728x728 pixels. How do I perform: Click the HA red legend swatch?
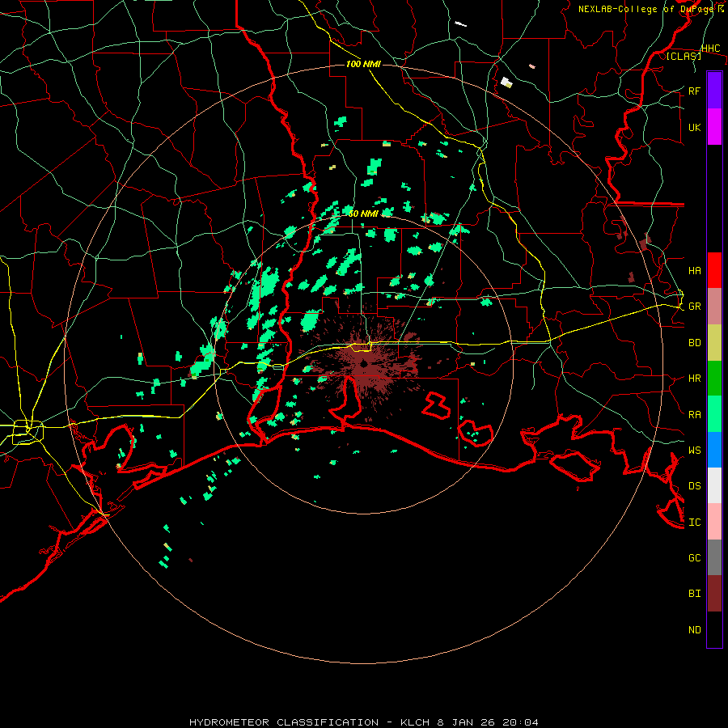[x=714, y=270]
